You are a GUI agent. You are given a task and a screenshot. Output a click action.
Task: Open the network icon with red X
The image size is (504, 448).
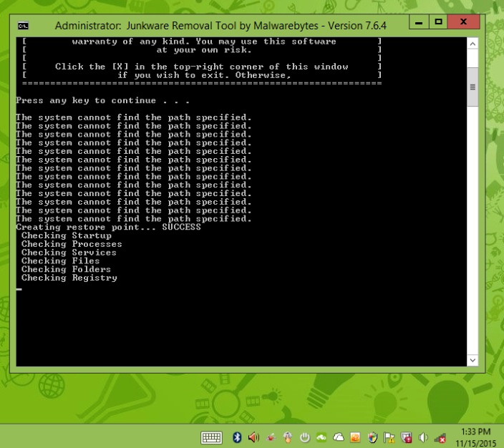tap(440, 438)
